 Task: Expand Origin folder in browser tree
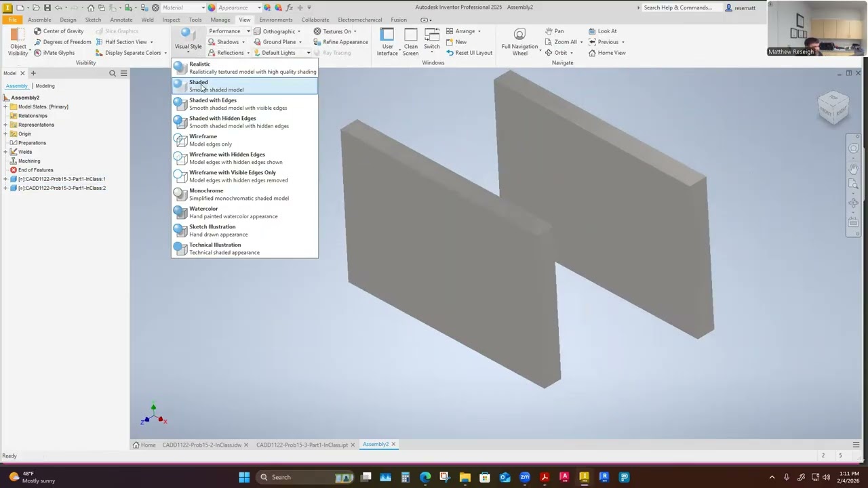[5, 134]
